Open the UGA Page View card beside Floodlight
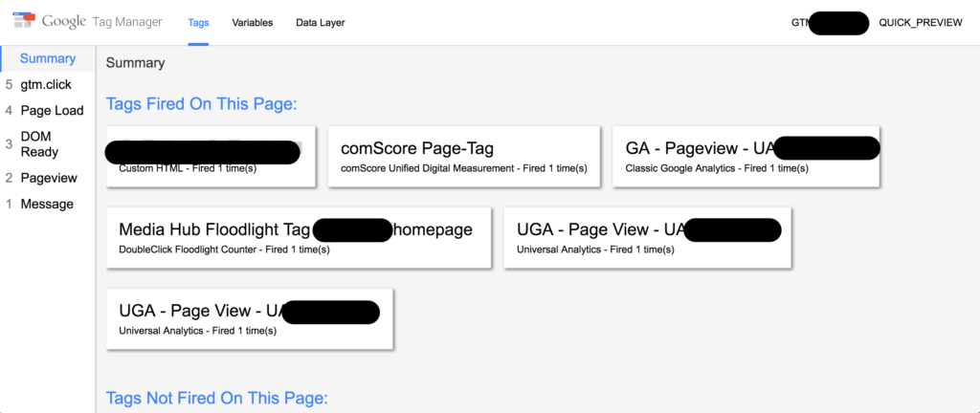Image resolution: width=980 pixels, height=413 pixels. tap(648, 238)
